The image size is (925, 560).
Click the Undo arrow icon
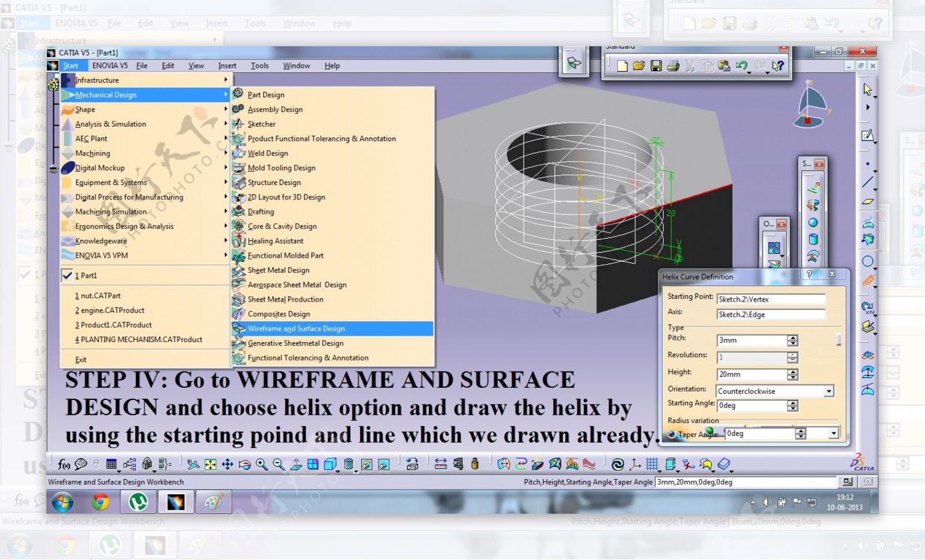point(741,66)
